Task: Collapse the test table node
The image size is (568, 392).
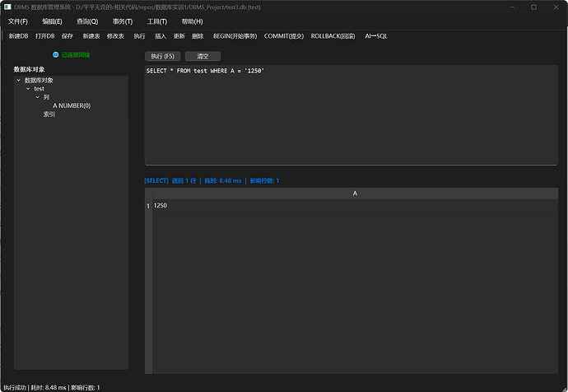Action: 28,89
